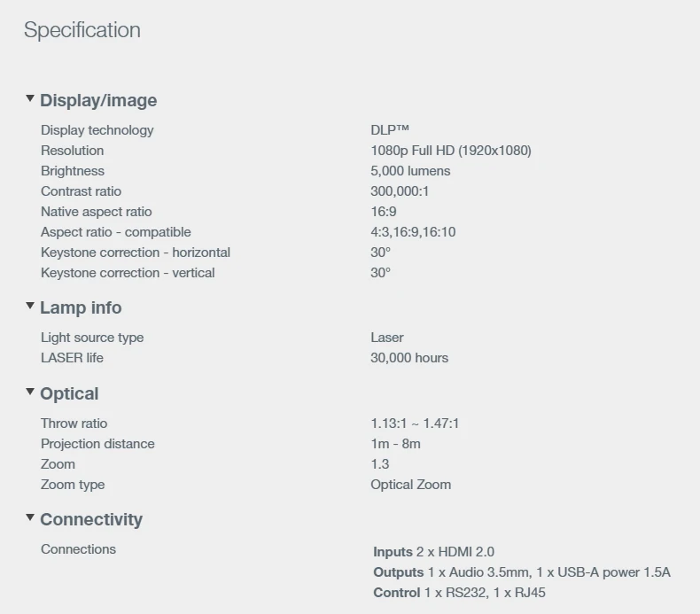Click the Native aspect ratio label
The height and width of the screenshot is (614, 700).
point(96,212)
